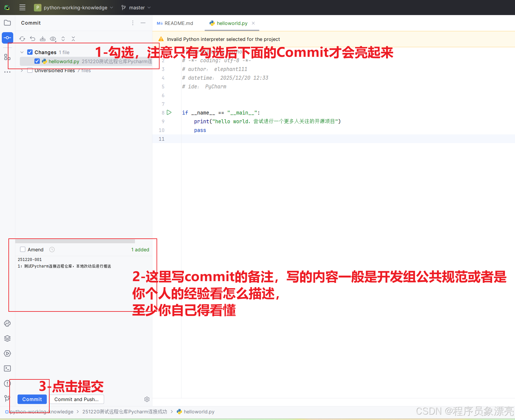Open the Project folder tool window
The width and height of the screenshot is (515, 420).
tap(8, 23)
